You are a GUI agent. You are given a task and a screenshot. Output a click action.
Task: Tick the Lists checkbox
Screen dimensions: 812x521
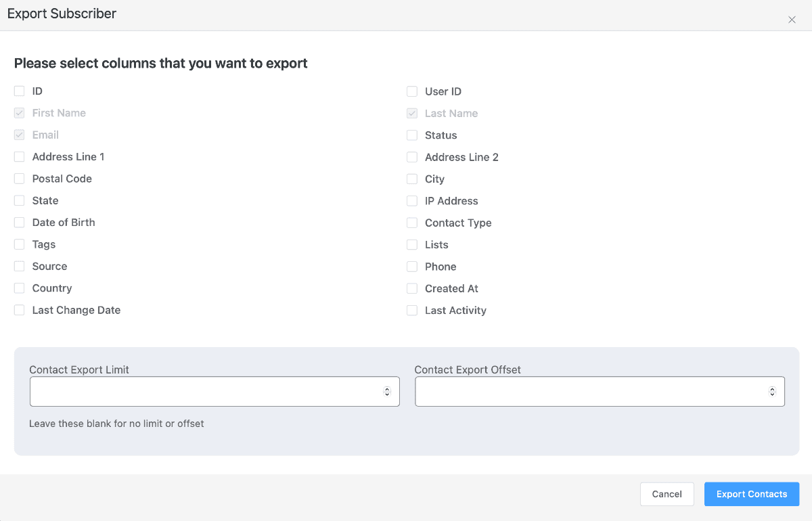(x=412, y=244)
